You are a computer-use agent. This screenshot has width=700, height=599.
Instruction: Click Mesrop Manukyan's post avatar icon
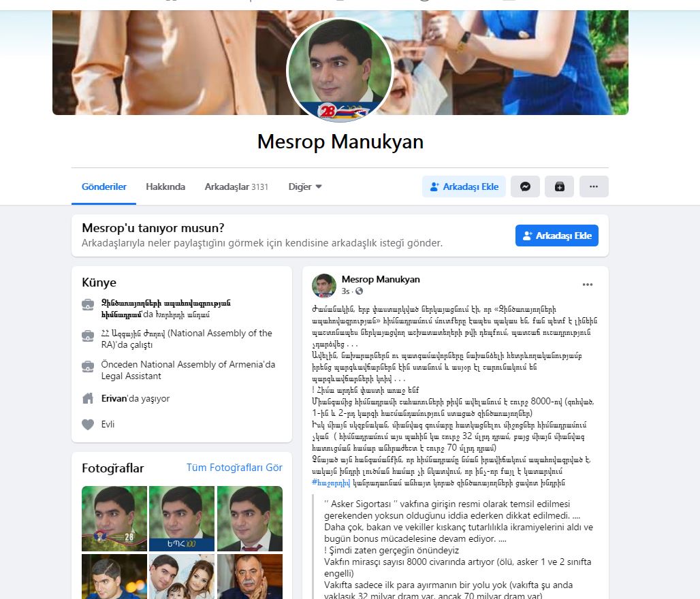point(323,285)
